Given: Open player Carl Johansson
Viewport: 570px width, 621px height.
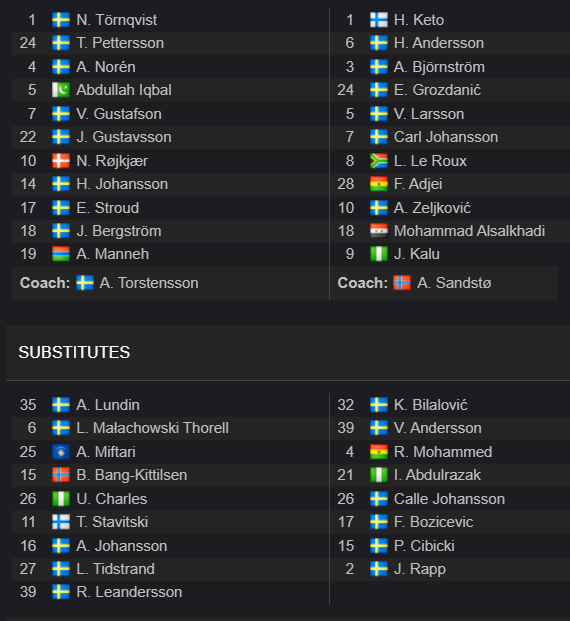Looking at the screenshot, I should point(446,137).
